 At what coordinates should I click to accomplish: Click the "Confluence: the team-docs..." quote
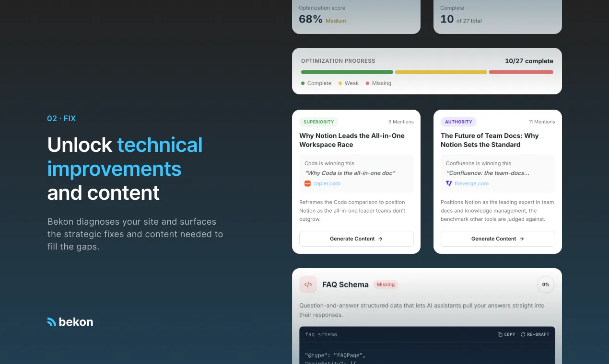tap(488, 173)
